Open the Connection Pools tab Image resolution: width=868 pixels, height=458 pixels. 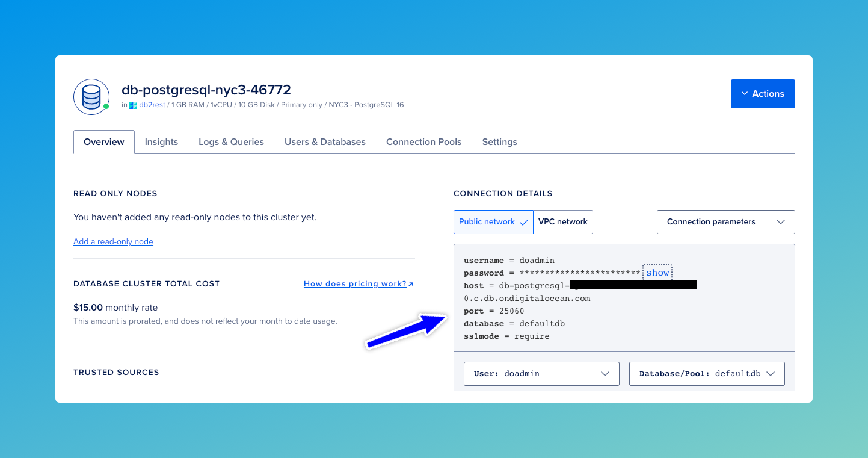tap(423, 141)
